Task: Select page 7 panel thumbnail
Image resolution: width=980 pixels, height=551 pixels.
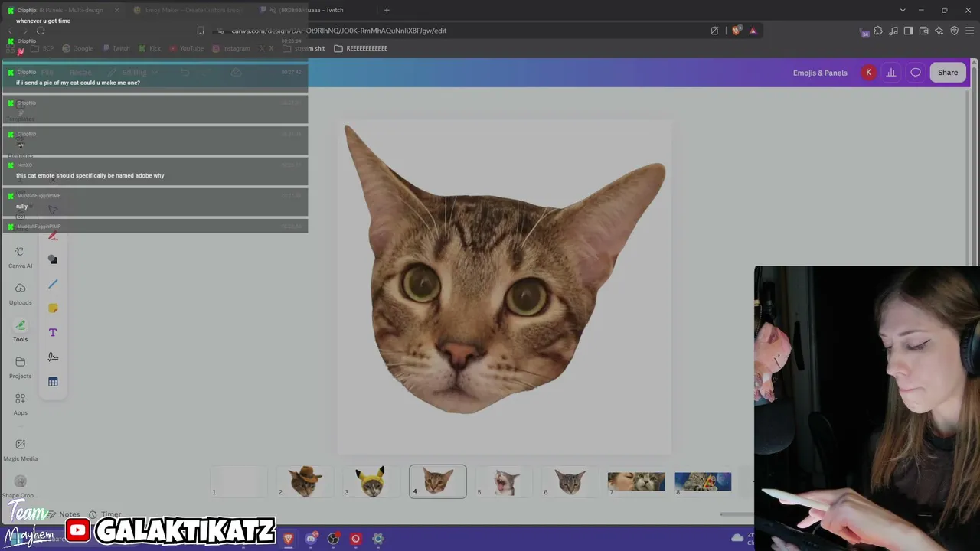Action: tap(636, 481)
